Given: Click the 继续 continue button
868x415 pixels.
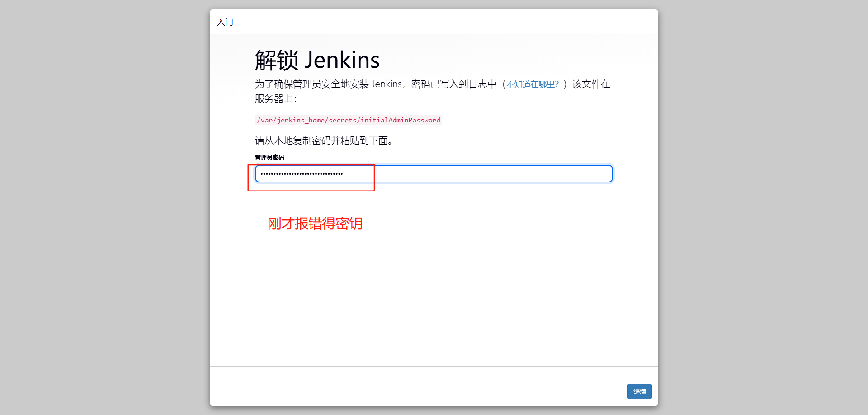Looking at the screenshot, I should (x=639, y=392).
